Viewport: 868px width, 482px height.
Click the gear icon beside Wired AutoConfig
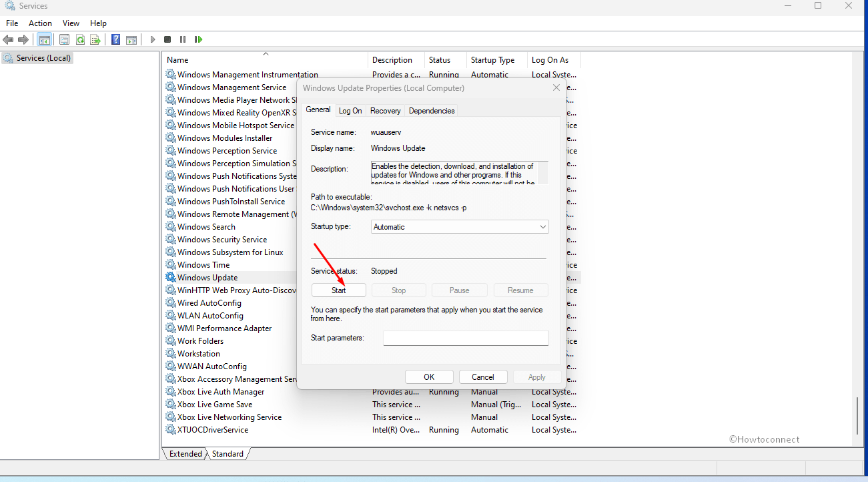171,303
